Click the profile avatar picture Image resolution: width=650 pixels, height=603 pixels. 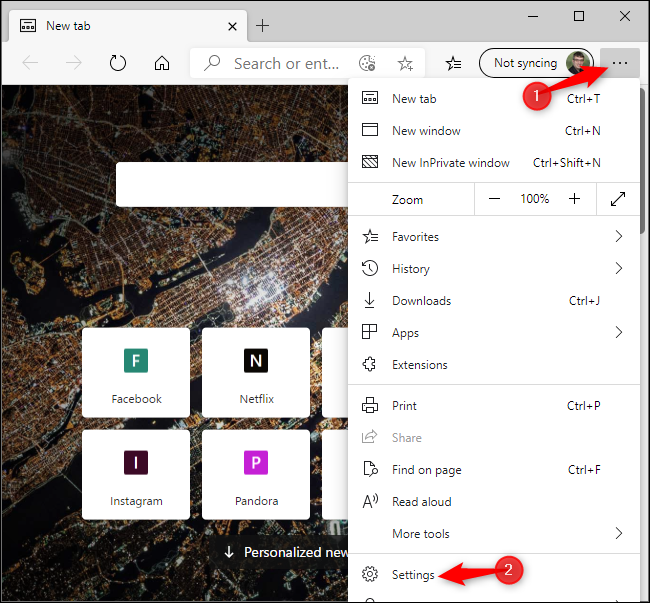pos(578,63)
